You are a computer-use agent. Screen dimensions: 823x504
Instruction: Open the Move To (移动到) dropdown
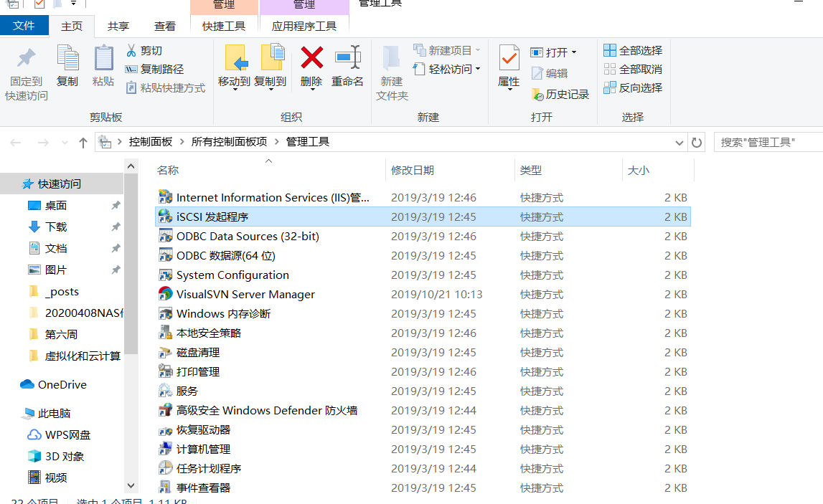tap(235, 90)
